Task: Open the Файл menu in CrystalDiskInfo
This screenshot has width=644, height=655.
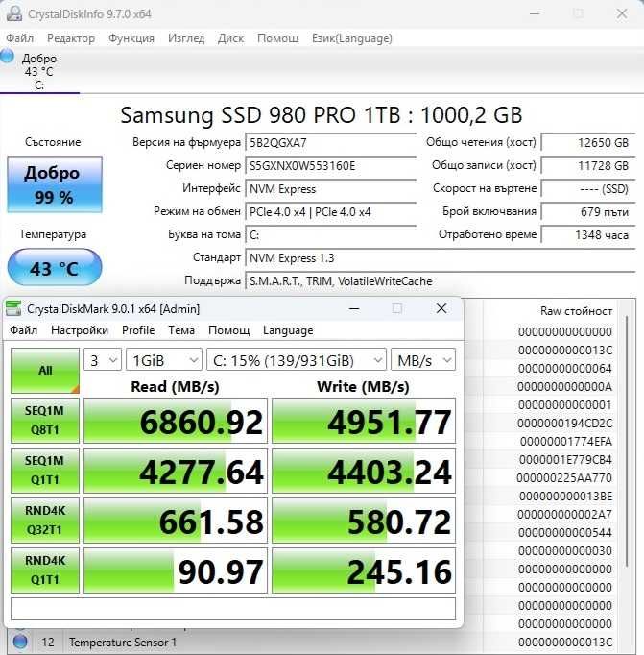Action: (19, 38)
